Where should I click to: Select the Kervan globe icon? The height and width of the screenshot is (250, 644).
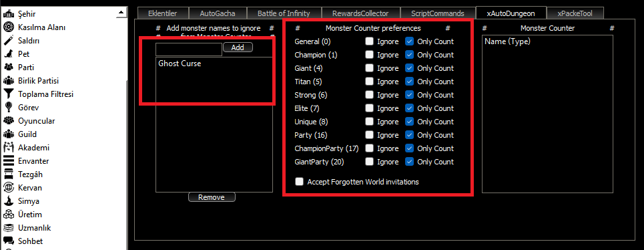[x=8, y=187]
